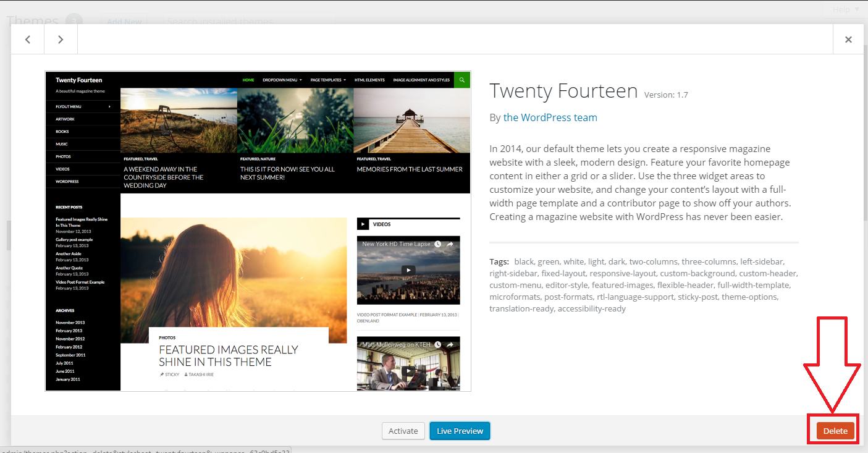This screenshot has width=868, height=453.
Task: Close the theme details overlay
Action: click(x=848, y=40)
